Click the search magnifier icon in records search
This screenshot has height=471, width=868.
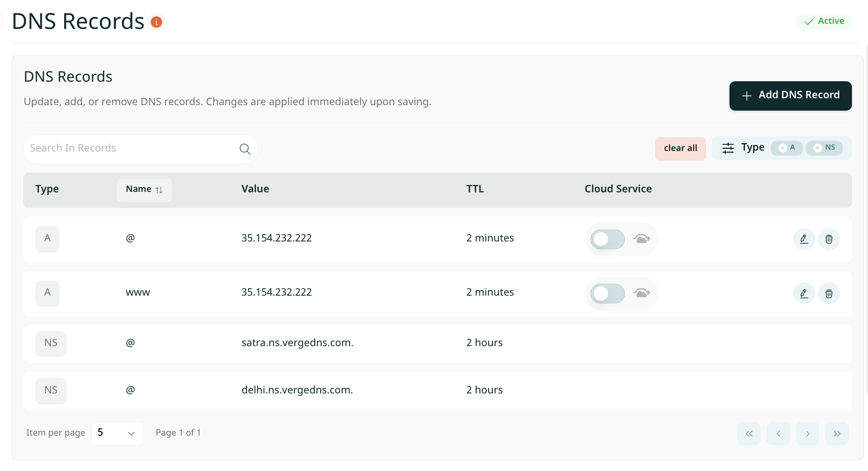click(245, 149)
